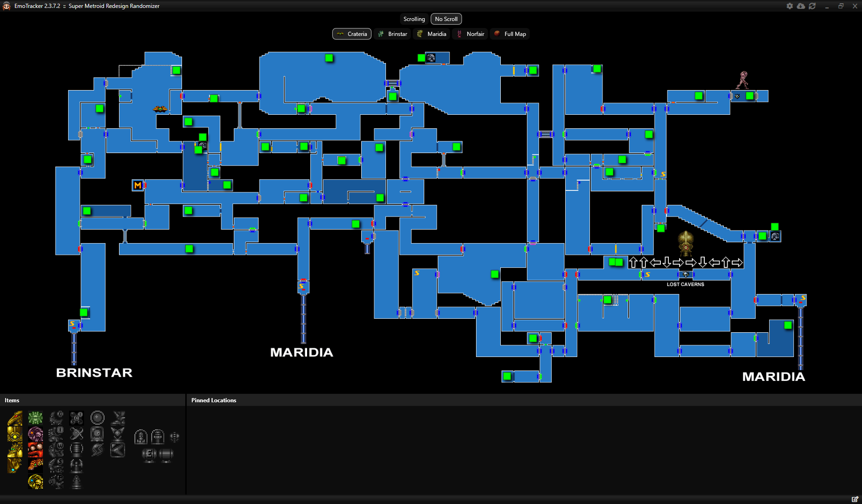862x504 pixels.
Task: Click the sync/refresh icon in the title bar
Action: [x=813, y=6]
